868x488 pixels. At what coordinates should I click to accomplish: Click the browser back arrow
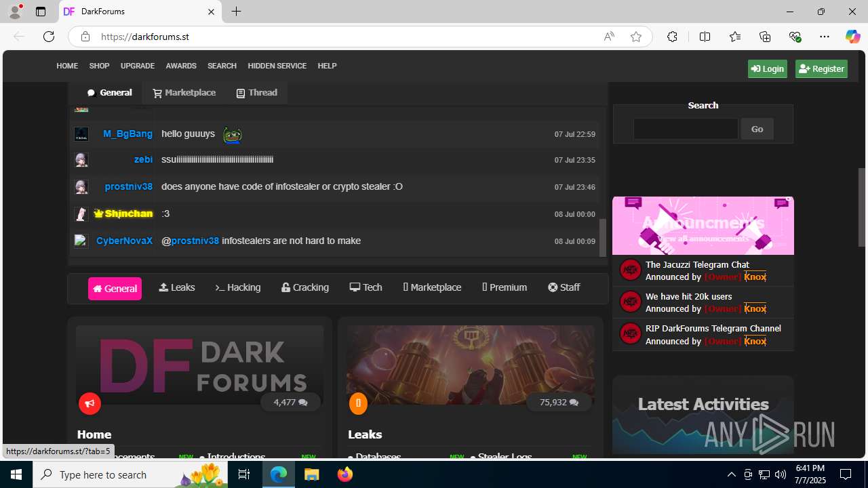pos(19,37)
